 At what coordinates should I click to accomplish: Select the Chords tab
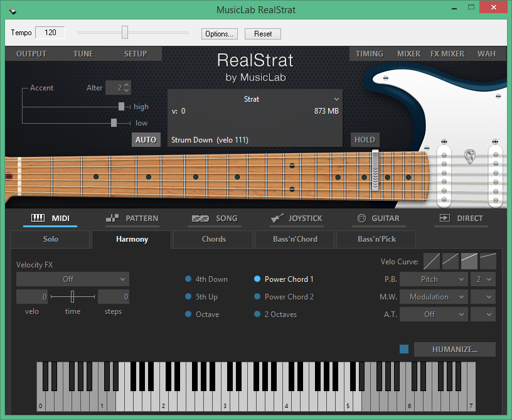[x=213, y=239]
